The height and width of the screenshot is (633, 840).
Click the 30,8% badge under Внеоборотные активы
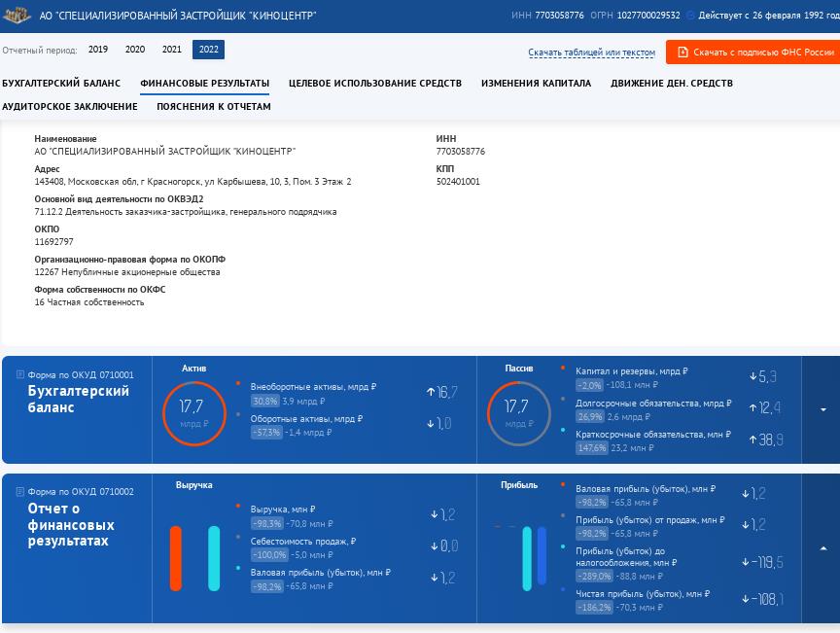(265, 401)
